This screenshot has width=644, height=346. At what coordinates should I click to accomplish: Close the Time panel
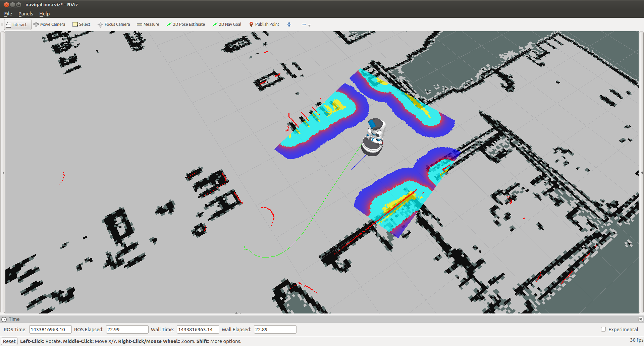point(640,319)
